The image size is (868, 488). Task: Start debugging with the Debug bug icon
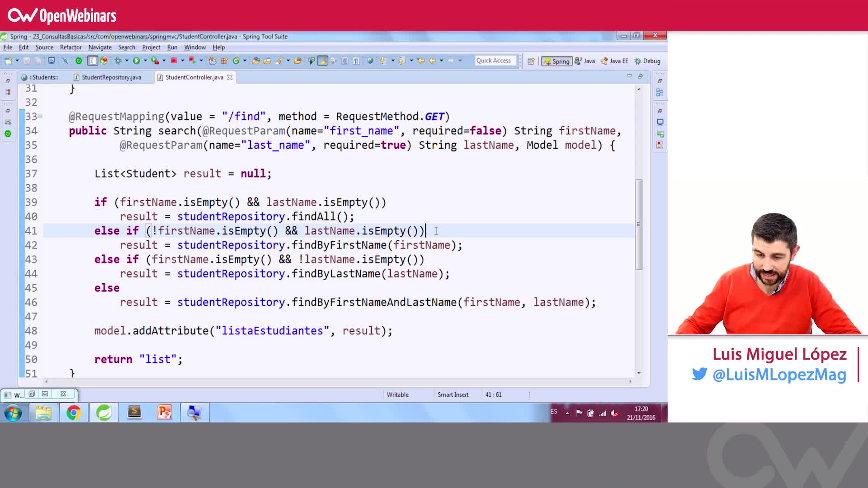[118, 60]
